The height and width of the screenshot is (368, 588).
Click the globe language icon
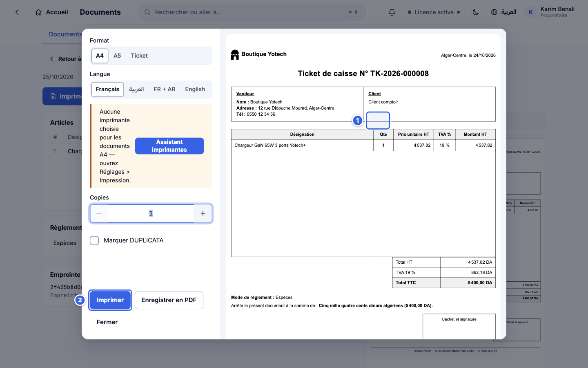494,12
